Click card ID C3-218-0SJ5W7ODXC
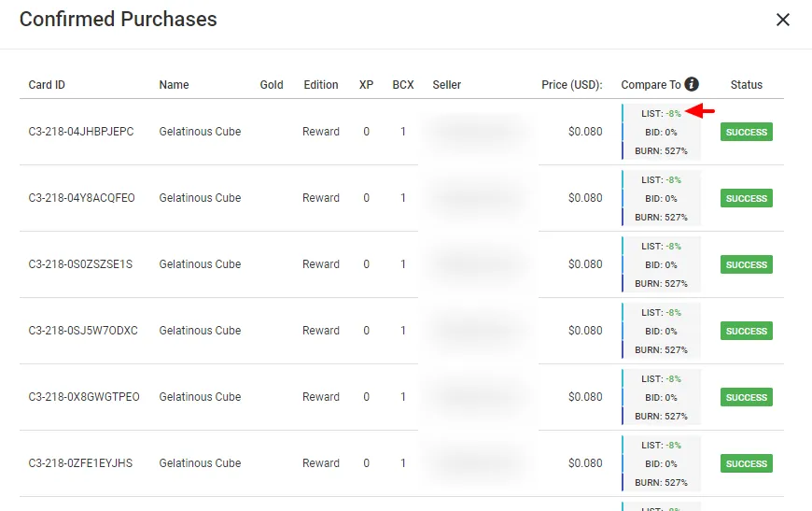The height and width of the screenshot is (511, 812). pos(83,331)
